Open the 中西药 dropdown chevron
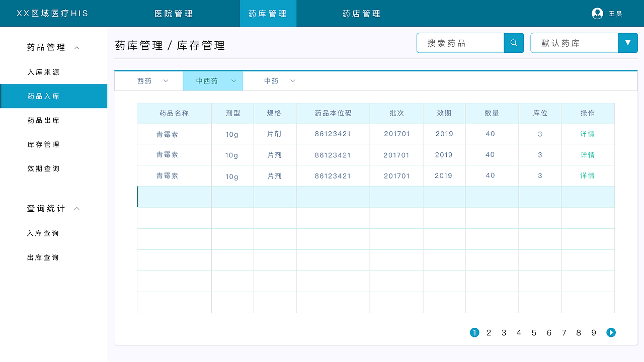 [x=233, y=80]
